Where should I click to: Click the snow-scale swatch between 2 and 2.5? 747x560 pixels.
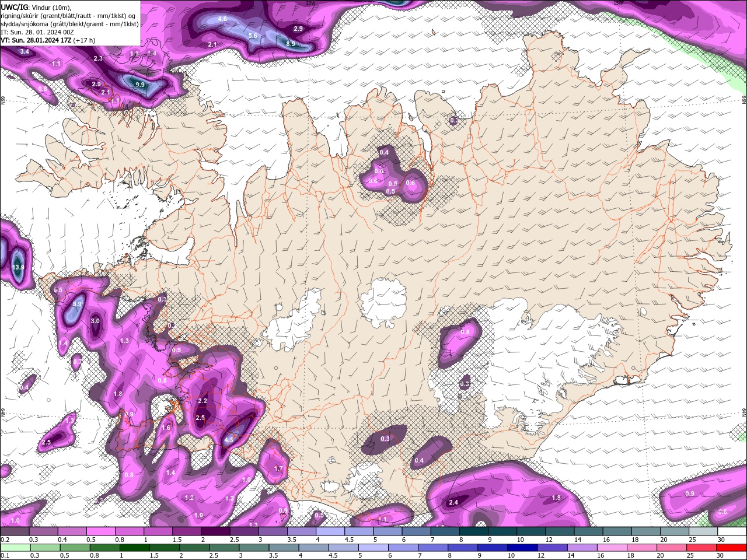tap(215, 531)
